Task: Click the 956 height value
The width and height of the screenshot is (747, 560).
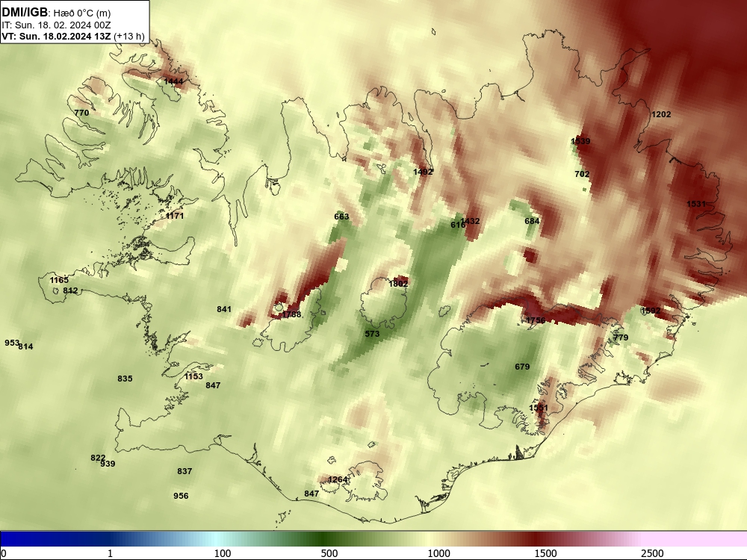Action: pyautogui.click(x=181, y=496)
